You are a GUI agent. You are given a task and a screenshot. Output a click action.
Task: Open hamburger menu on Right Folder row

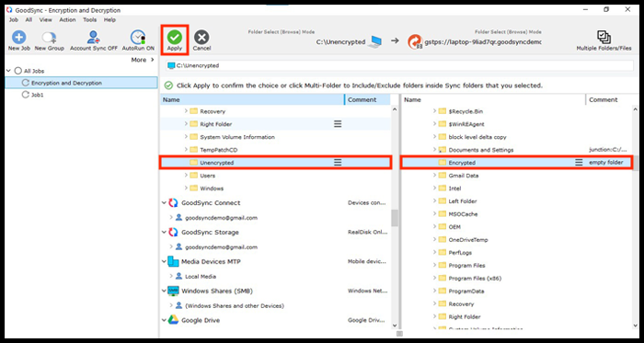(x=338, y=124)
